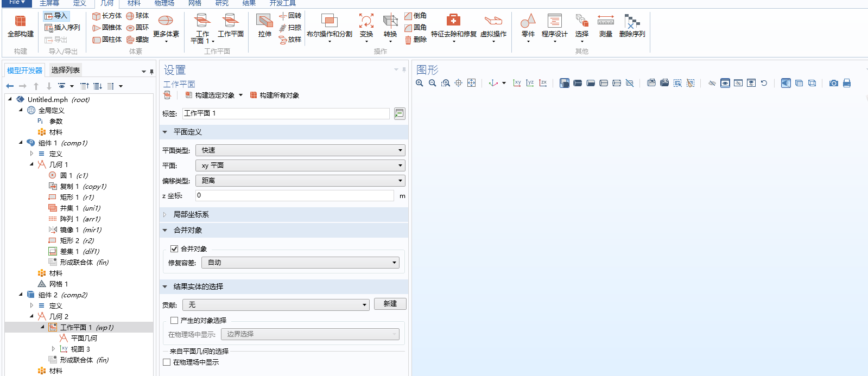
Task: Open the 主屏幕 ribbon tab
Action: (x=49, y=3)
